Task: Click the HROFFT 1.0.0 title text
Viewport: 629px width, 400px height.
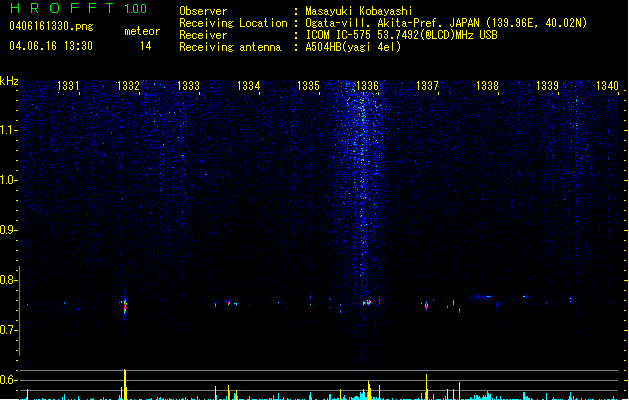Action: [x=79, y=8]
